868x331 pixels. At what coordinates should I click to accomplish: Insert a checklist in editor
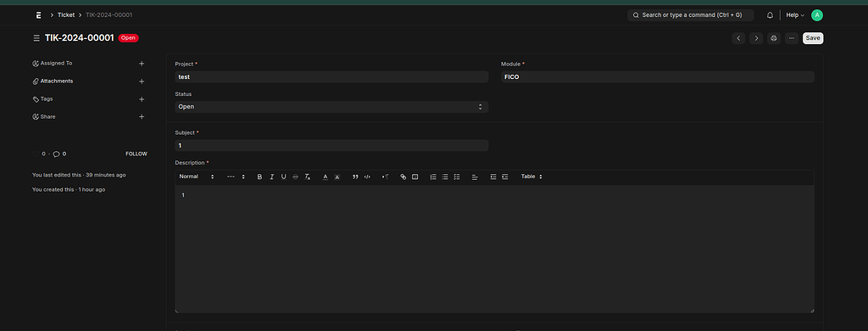point(457,177)
